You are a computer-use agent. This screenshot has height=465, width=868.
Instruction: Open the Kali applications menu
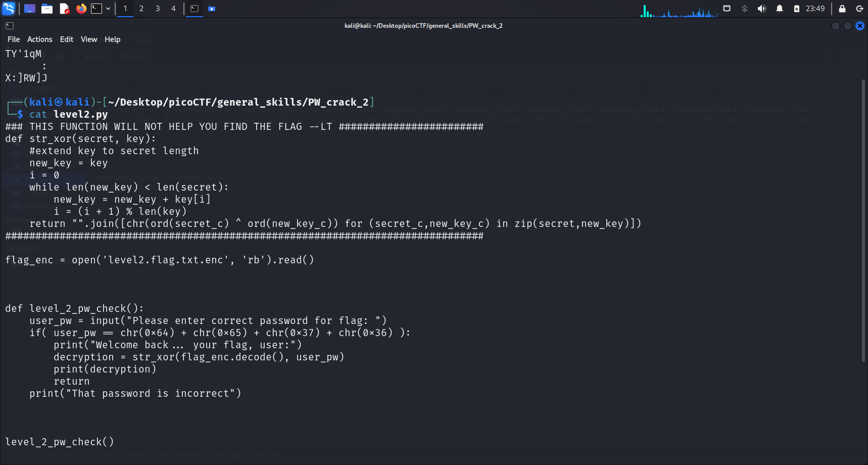[9, 9]
